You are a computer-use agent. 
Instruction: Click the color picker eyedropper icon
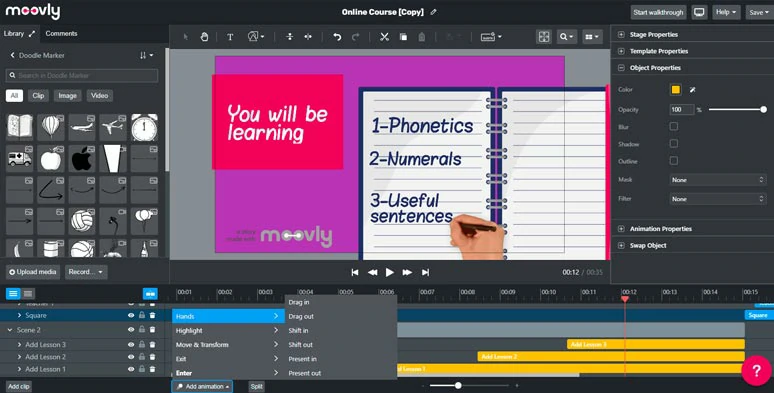[693, 89]
